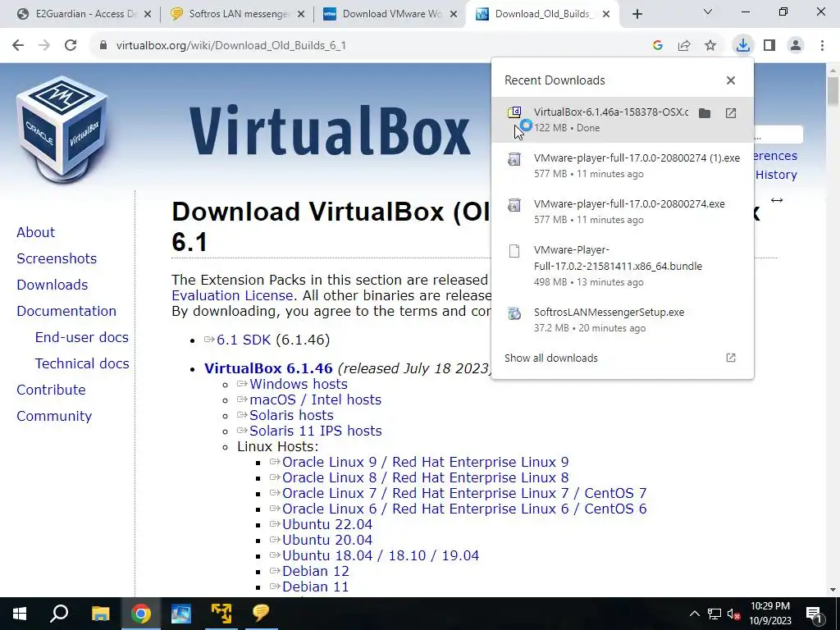Screen dimensions: 840x630
Task: Click Oracle Linux 7 / CentOS 7 link
Action: pos(464,493)
